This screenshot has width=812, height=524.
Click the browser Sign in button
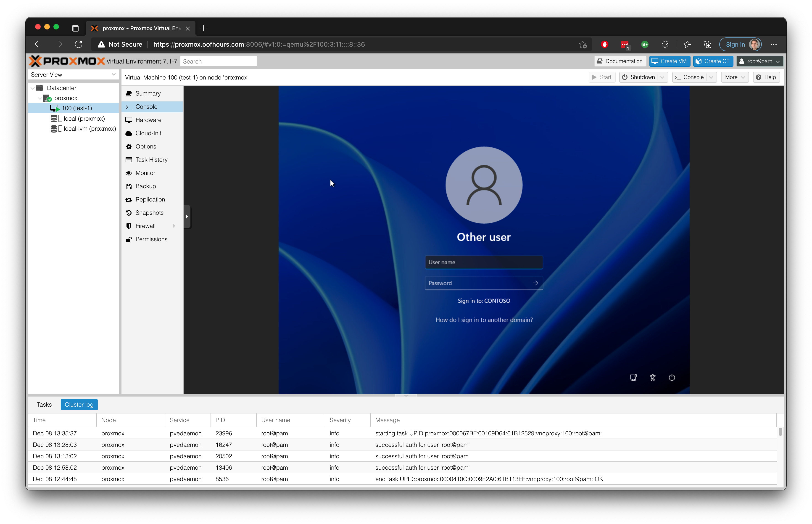740,45
